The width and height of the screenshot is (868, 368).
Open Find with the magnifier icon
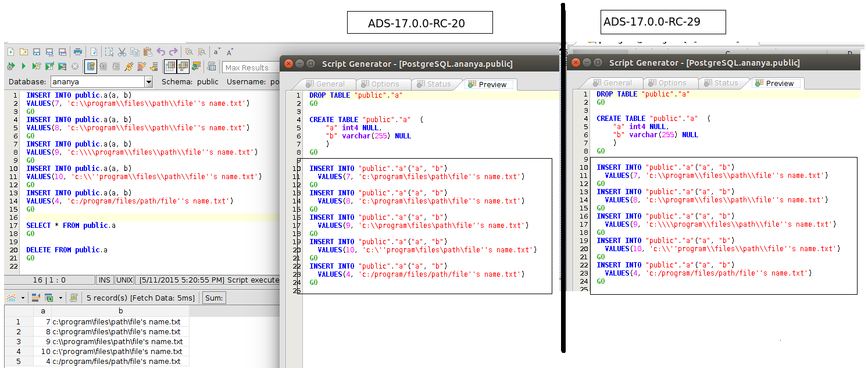click(189, 52)
